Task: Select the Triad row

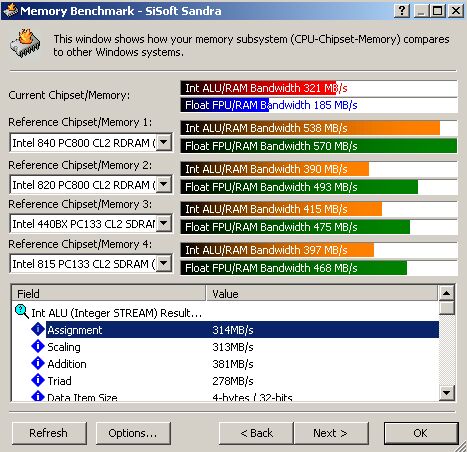Action: coord(225,381)
